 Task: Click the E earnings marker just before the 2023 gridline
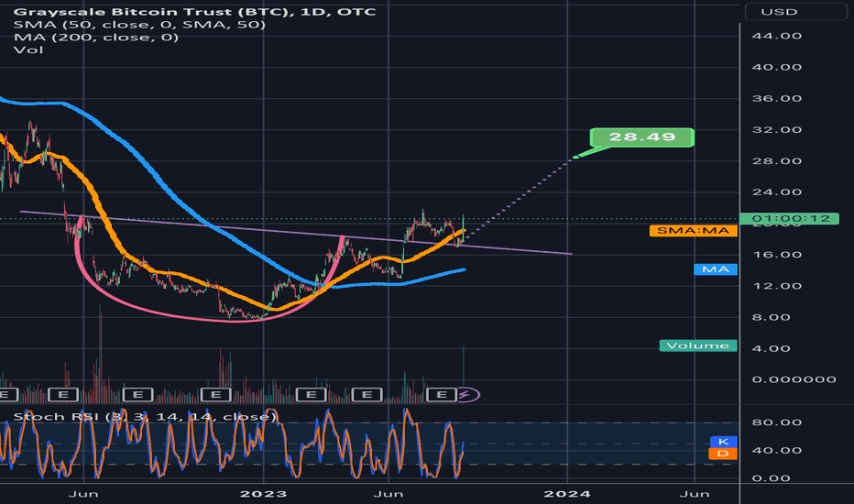216,394
